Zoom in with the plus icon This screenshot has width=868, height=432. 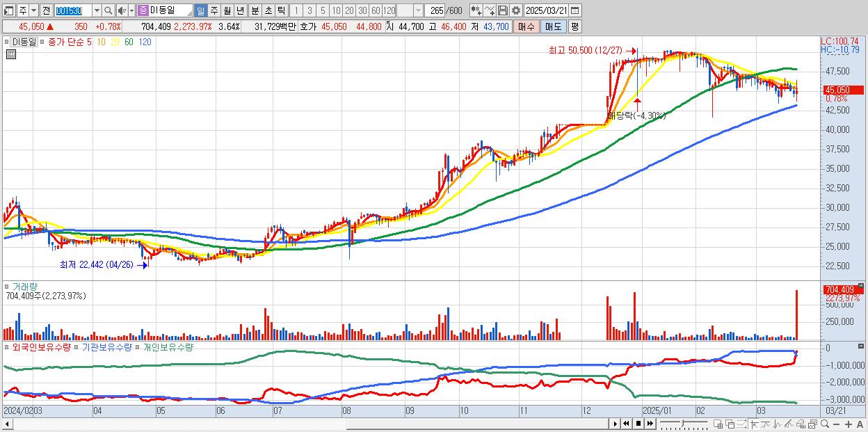[849, 424]
